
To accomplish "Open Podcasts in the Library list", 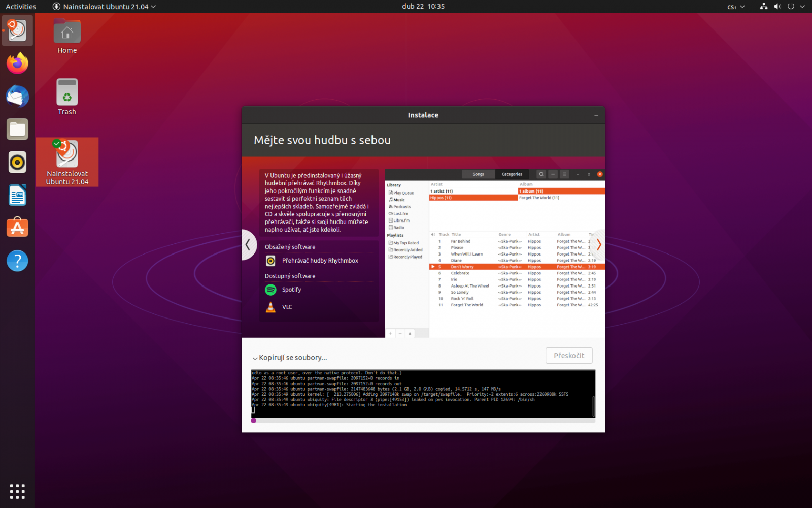I will [401, 207].
